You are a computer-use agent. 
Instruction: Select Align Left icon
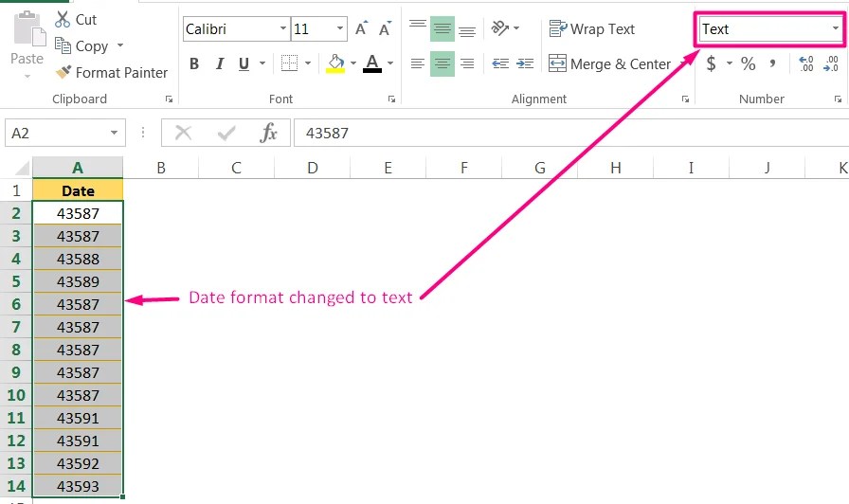pyautogui.click(x=418, y=63)
